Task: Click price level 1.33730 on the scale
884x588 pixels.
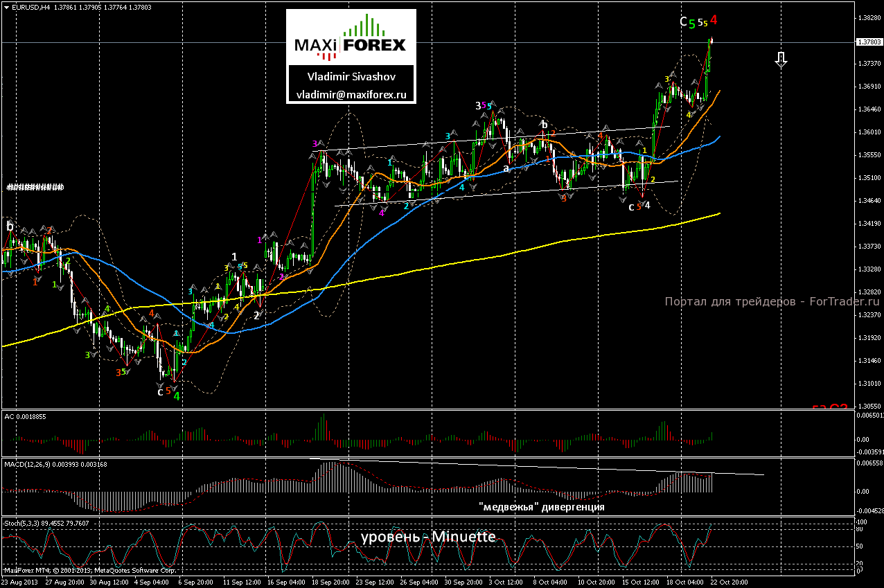Action: point(869,246)
